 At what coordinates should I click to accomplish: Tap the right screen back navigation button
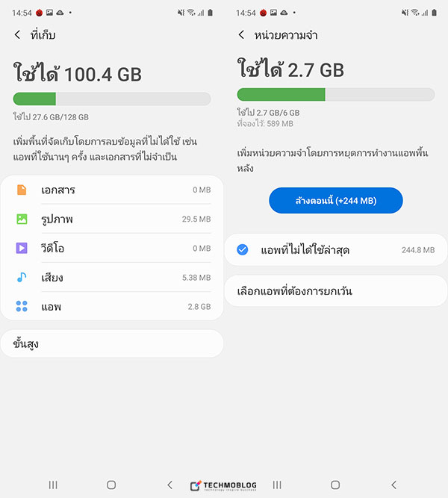click(x=394, y=485)
